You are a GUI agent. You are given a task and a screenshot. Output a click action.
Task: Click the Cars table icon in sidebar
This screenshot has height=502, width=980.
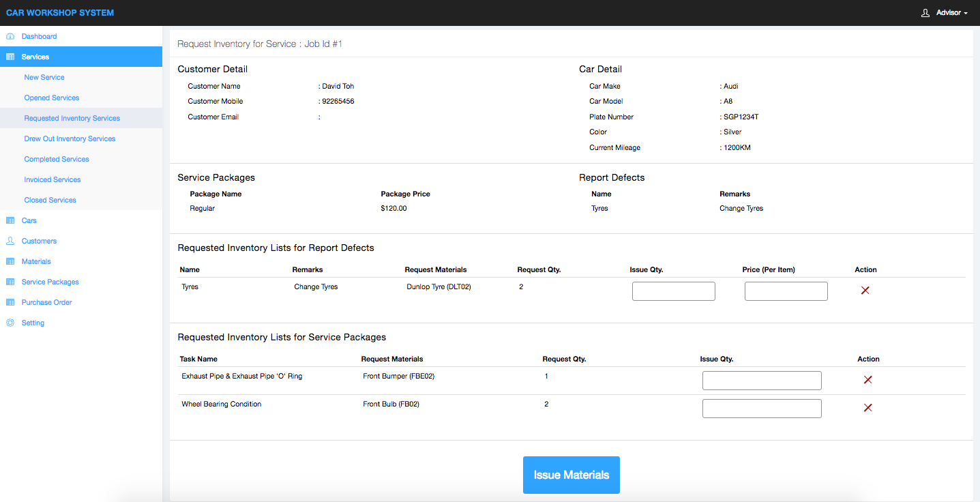tap(10, 220)
